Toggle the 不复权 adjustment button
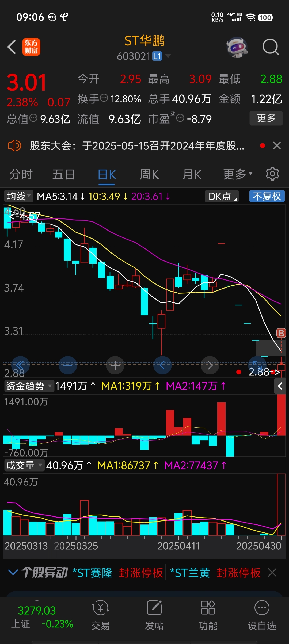This screenshot has width=289, height=644. [x=267, y=196]
